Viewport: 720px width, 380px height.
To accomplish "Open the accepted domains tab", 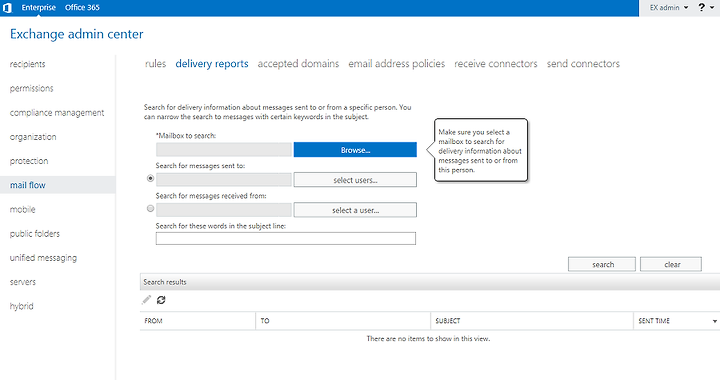I will click(x=298, y=64).
